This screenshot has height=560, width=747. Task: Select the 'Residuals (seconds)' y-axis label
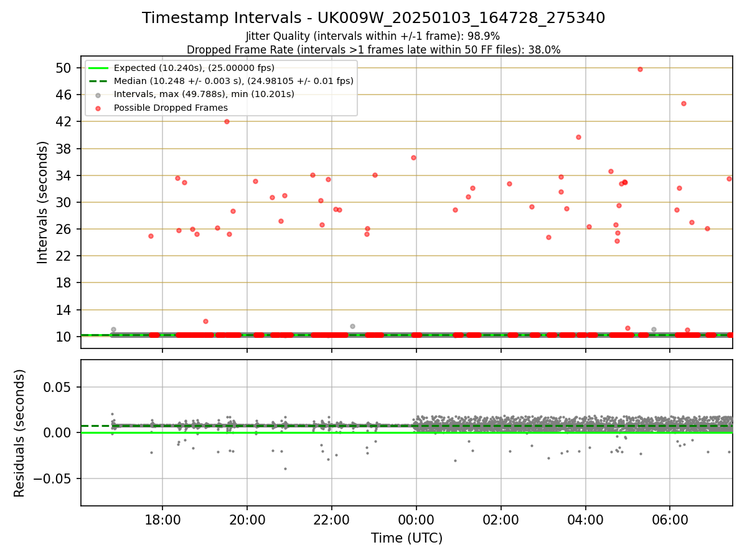coord(20,433)
